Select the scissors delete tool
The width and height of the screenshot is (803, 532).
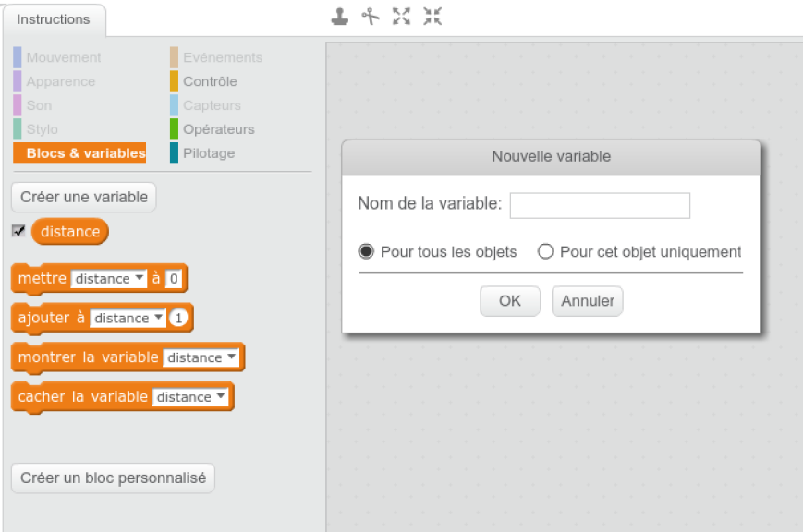(x=371, y=17)
